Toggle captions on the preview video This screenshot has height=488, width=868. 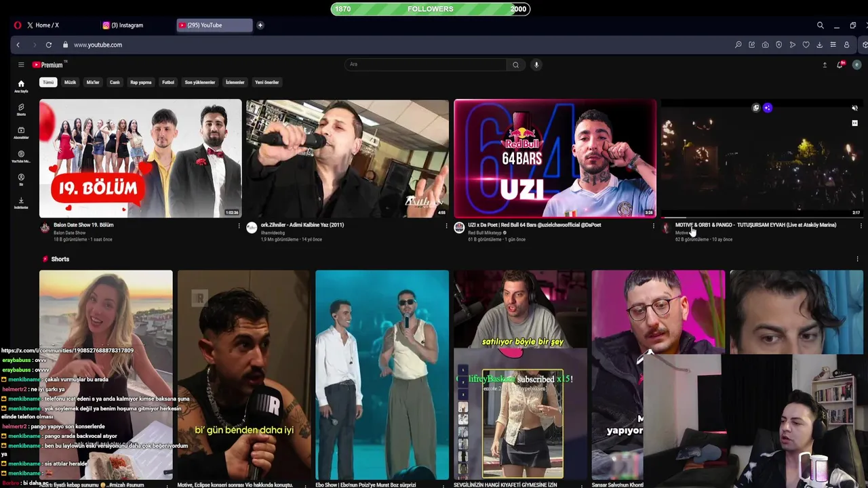click(x=854, y=123)
